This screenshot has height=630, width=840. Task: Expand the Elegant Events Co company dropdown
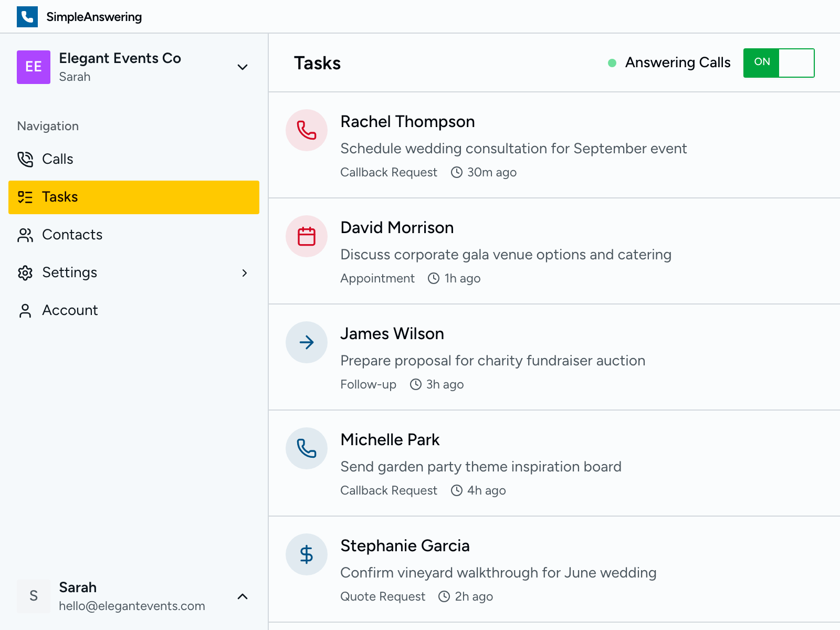tap(242, 67)
